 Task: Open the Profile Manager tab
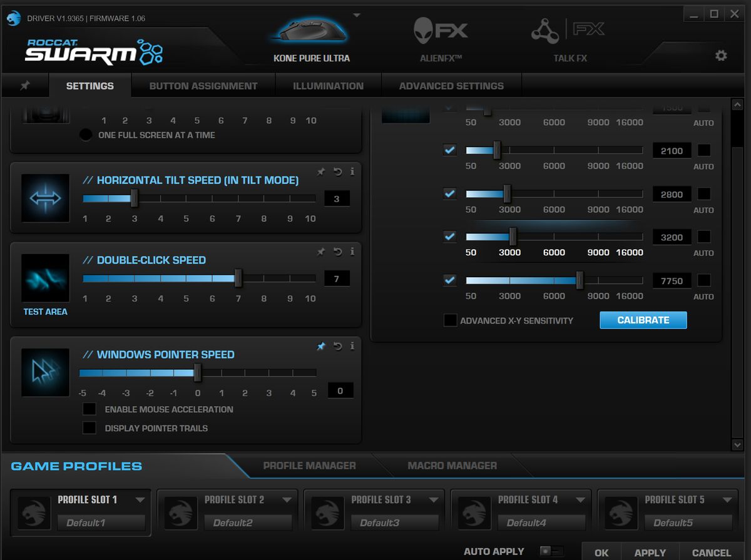[310, 466]
